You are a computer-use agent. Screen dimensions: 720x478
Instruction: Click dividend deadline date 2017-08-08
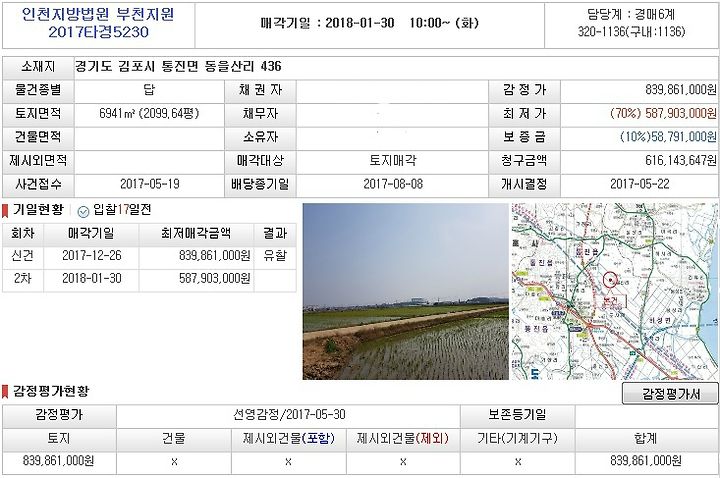point(393,184)
